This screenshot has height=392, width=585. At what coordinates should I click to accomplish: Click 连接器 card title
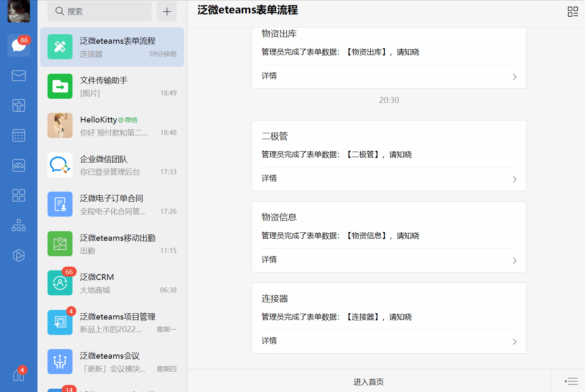275,299
